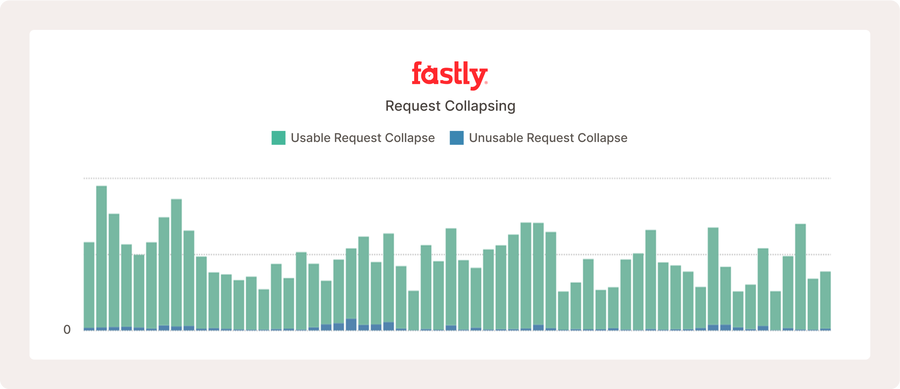
Task: Toggle the Usable Request Collapse legend label
Action: click(363, 138)
